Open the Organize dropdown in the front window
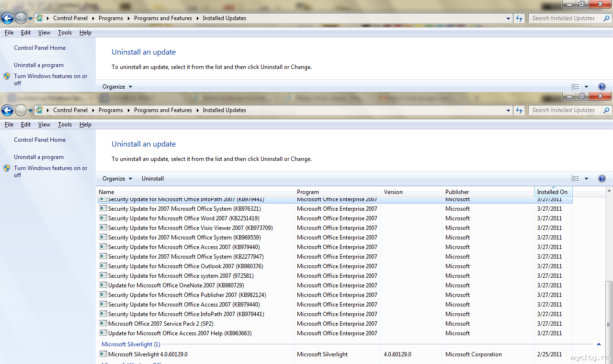 (117, 179)
